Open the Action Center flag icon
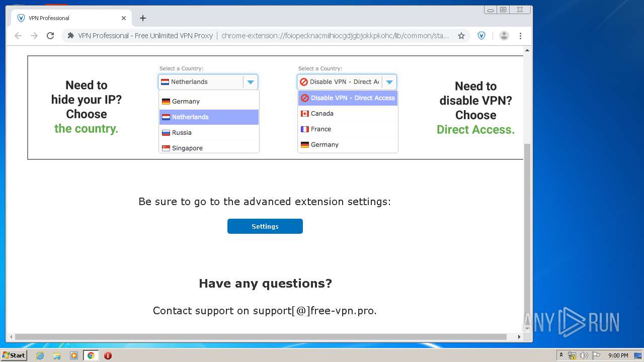The height and width of the screenshot is (362, 644). click(x=596, y=355)
